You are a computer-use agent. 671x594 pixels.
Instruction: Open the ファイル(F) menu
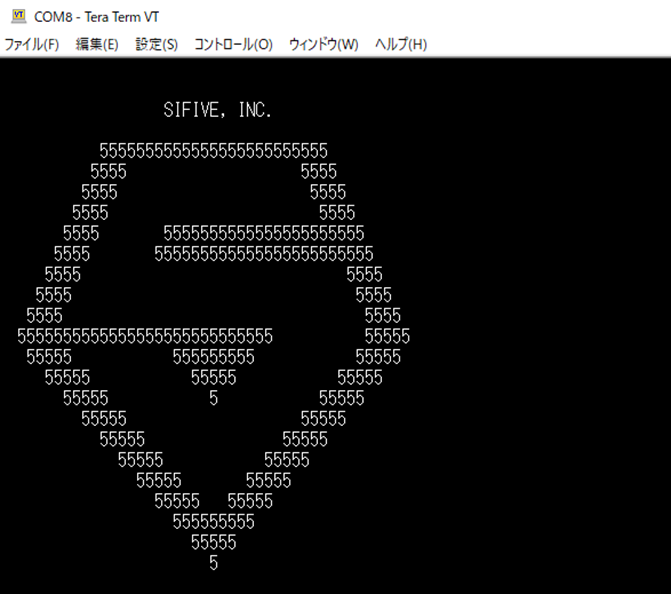coord(32,44)
